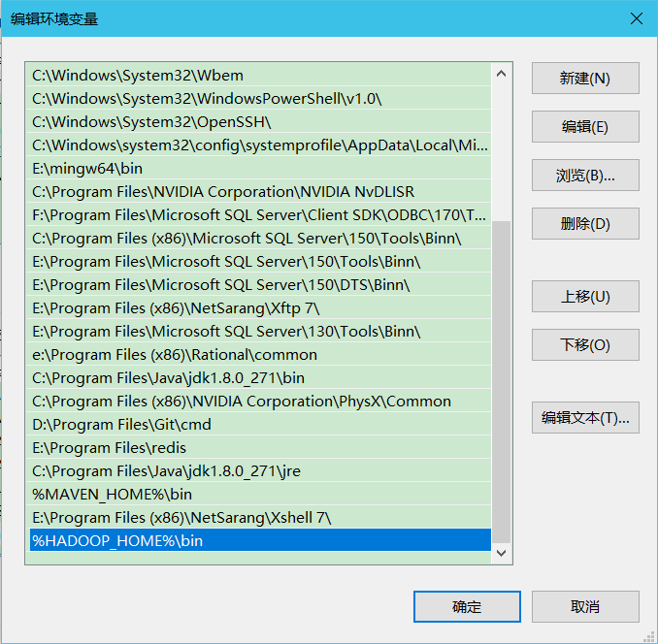Select the systemprofile\AppData\Local path entry
Viewport: 658px width, 644px height.
tap(258, 145)
